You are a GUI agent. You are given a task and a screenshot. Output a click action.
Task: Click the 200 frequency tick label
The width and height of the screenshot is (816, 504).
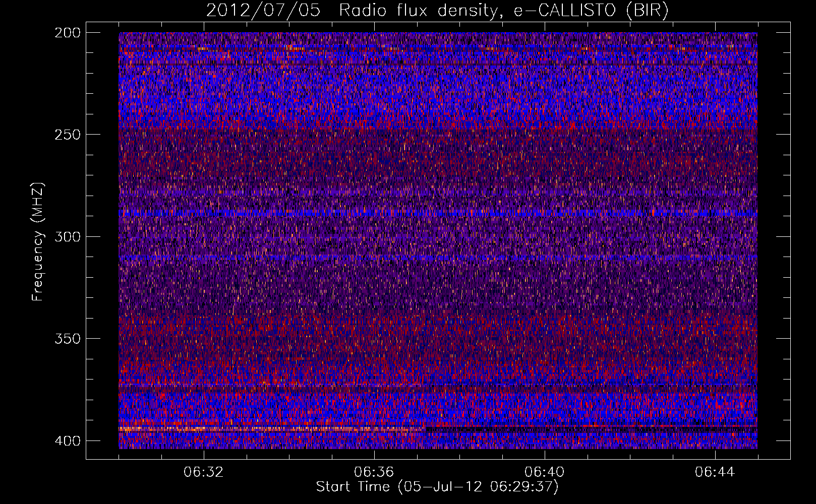(x=67, y=32)
